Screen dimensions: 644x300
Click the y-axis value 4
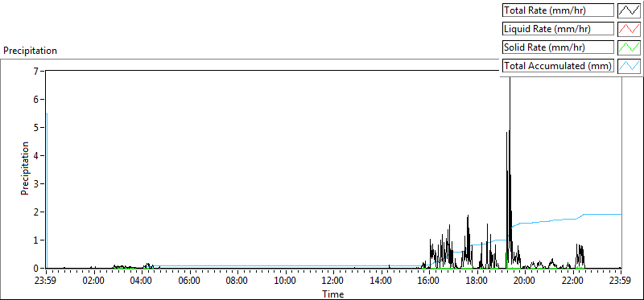pos(35,155)
